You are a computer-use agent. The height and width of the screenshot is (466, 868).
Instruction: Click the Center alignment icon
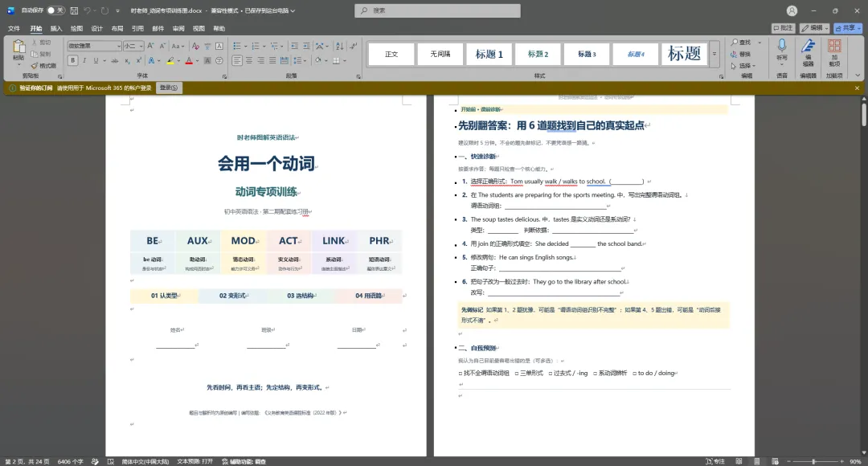pos(249,60)
